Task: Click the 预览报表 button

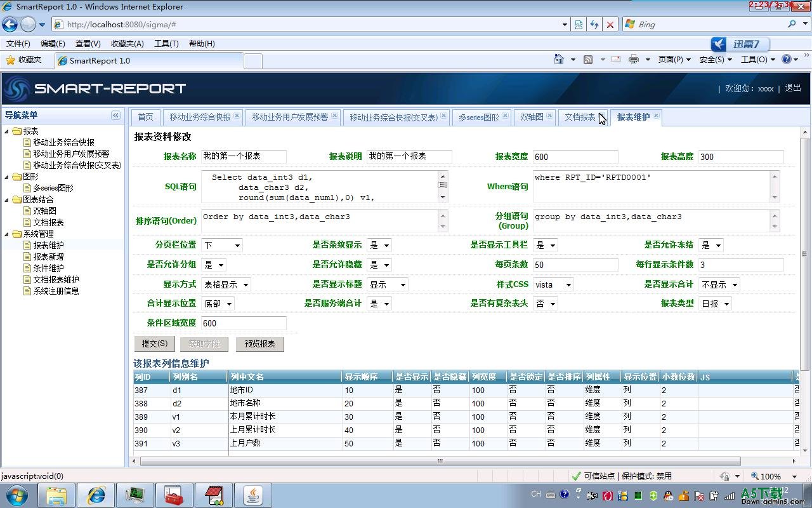Action: [260, 344]
